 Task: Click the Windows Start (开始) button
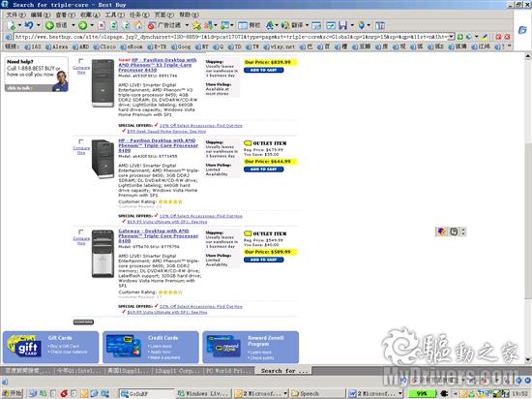[x=13, y=393]
